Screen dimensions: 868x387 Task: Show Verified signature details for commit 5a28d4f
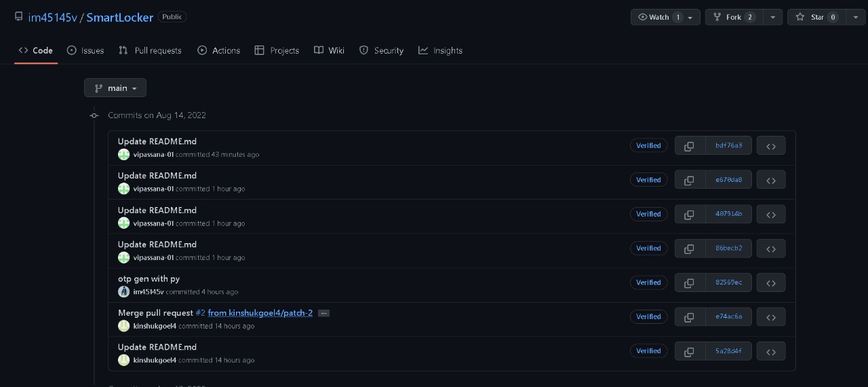point(648,351)
